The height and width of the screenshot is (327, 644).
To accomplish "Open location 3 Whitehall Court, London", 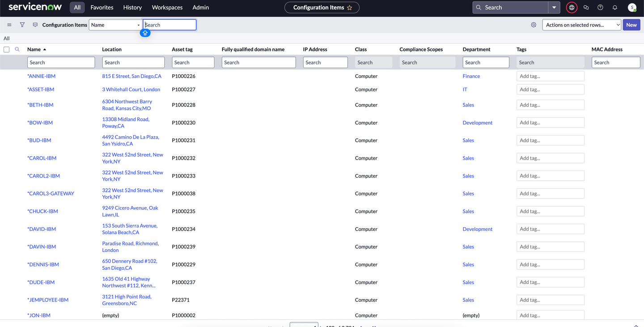I will (131, 89).
